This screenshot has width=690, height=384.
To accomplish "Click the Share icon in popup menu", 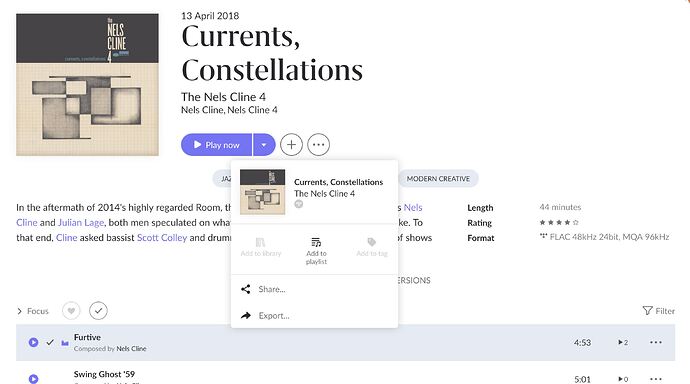I will tap(246, 289).
